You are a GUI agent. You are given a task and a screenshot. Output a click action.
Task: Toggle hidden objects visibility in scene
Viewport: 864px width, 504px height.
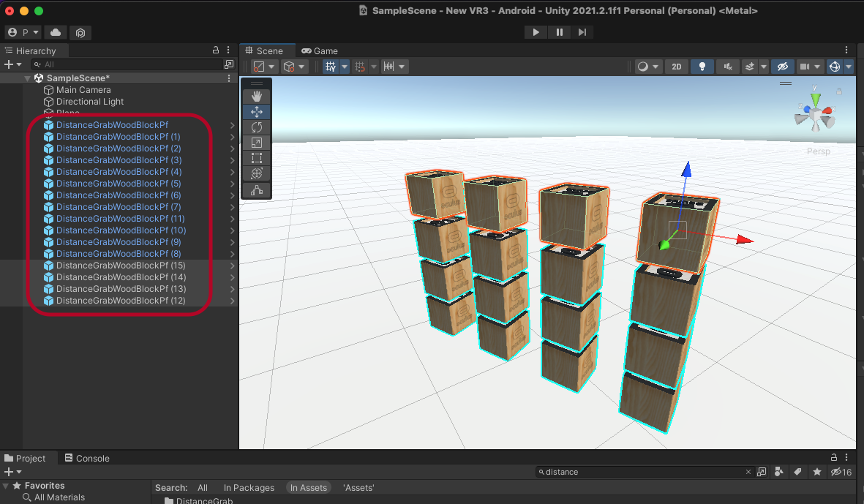point(783,67)
